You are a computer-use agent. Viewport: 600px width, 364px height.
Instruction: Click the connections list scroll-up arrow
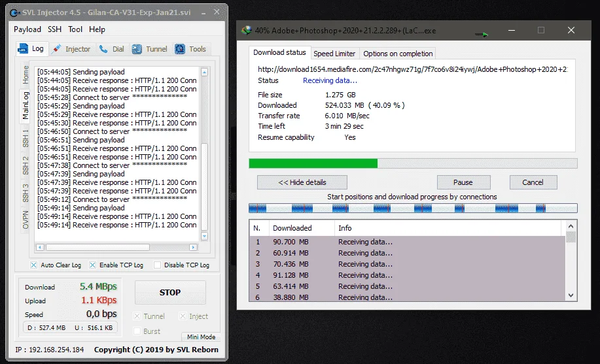[571, 226]
